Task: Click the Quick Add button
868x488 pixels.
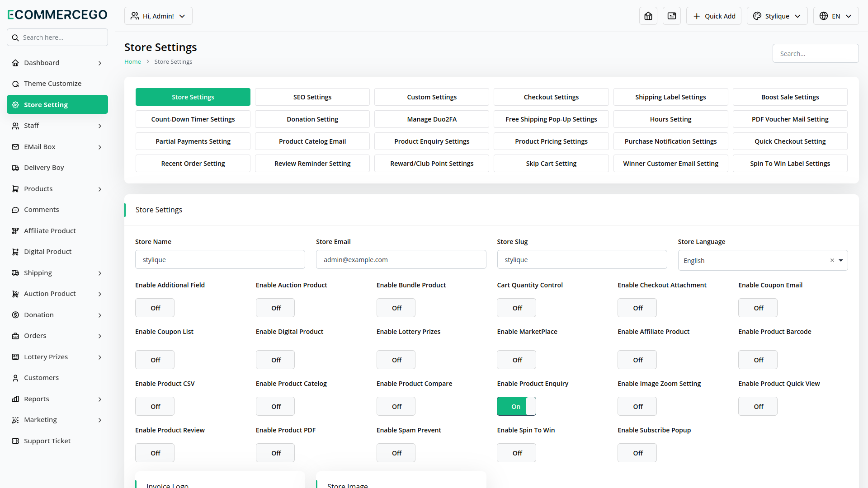Action: 714,16
